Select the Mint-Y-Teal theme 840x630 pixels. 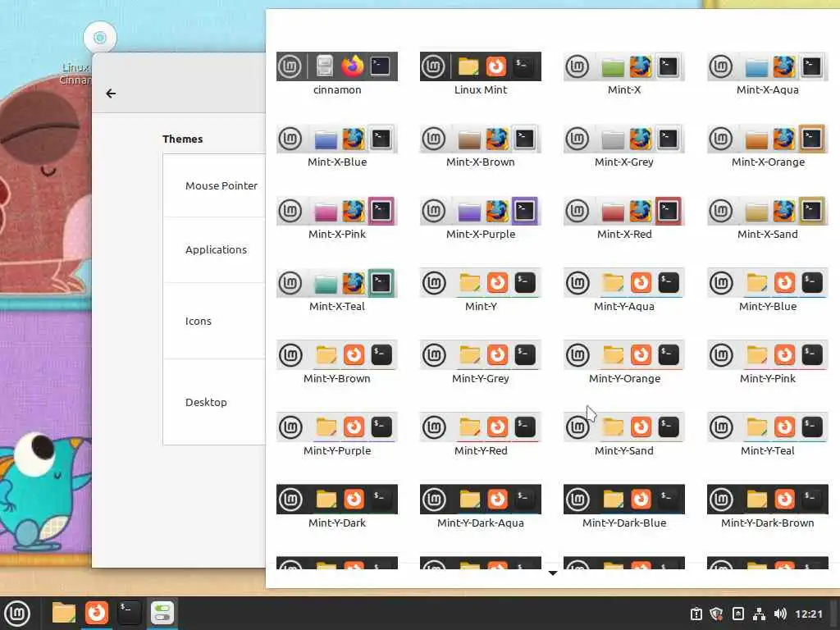768,435
